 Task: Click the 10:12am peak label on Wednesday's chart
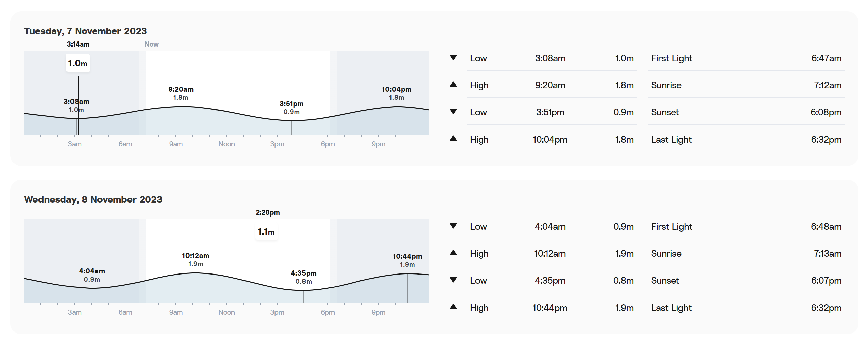click(x=196, y=260)
